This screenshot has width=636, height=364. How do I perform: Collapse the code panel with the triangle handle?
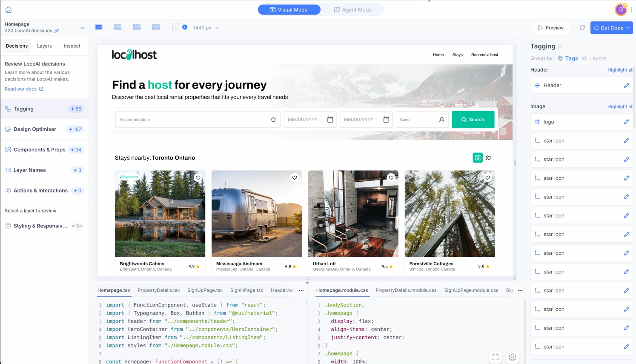(x=307, y=282)
